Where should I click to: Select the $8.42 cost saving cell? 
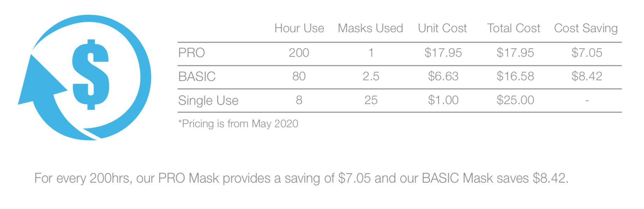[587, 76]
